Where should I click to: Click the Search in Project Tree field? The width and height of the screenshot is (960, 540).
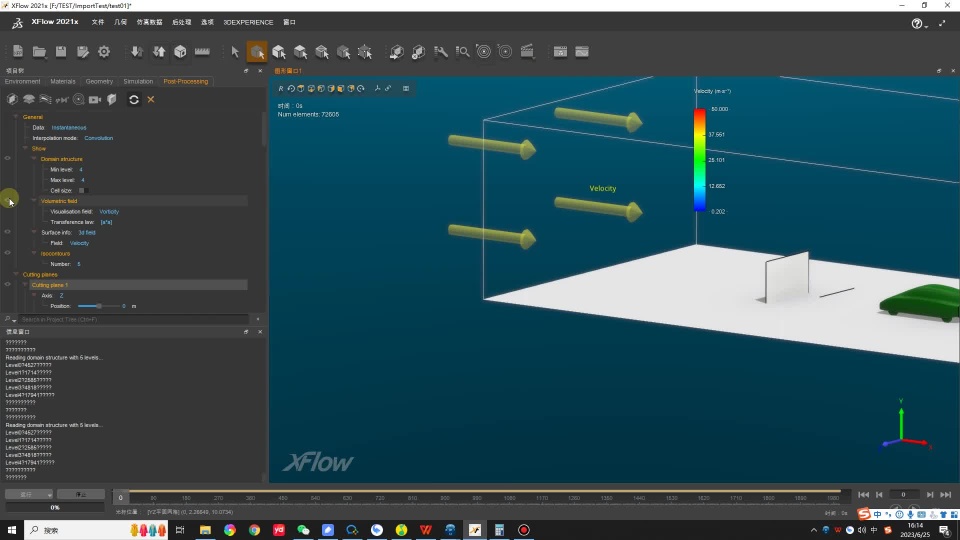[133, 319]
